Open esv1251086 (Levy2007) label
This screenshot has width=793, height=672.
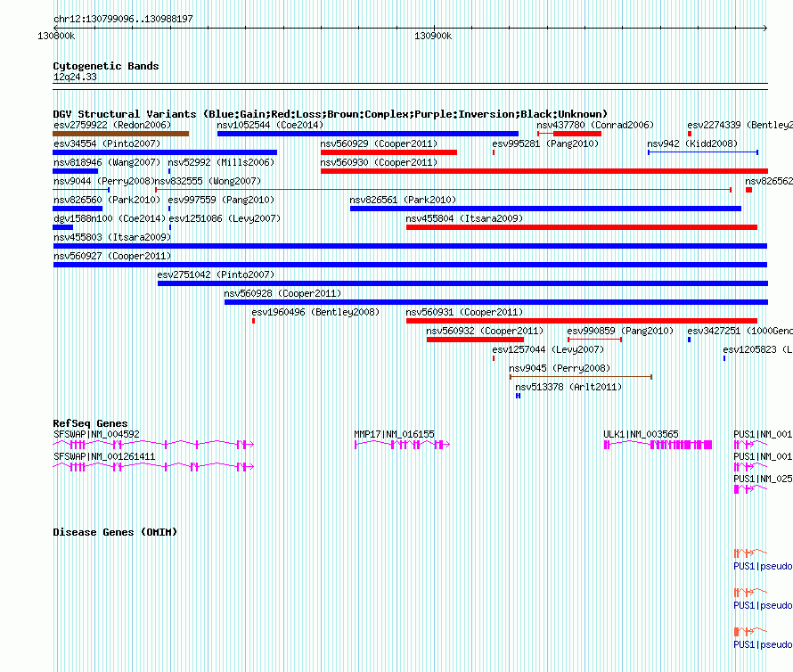[225, 218]
